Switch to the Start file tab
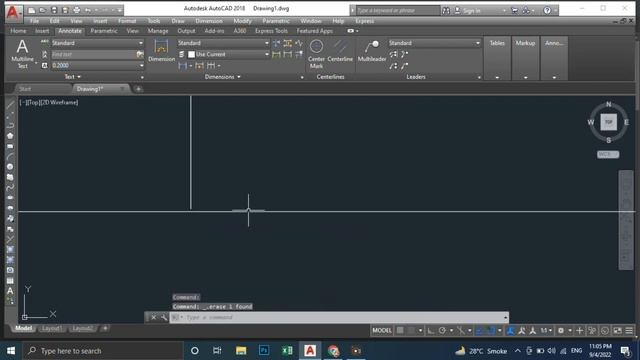The image size is (640, 360). (x=25, y=89)
